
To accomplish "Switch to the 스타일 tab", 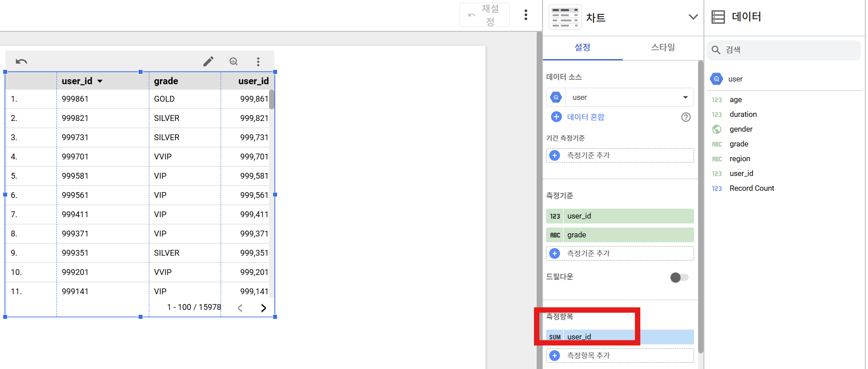I will [x=663, y=47].
